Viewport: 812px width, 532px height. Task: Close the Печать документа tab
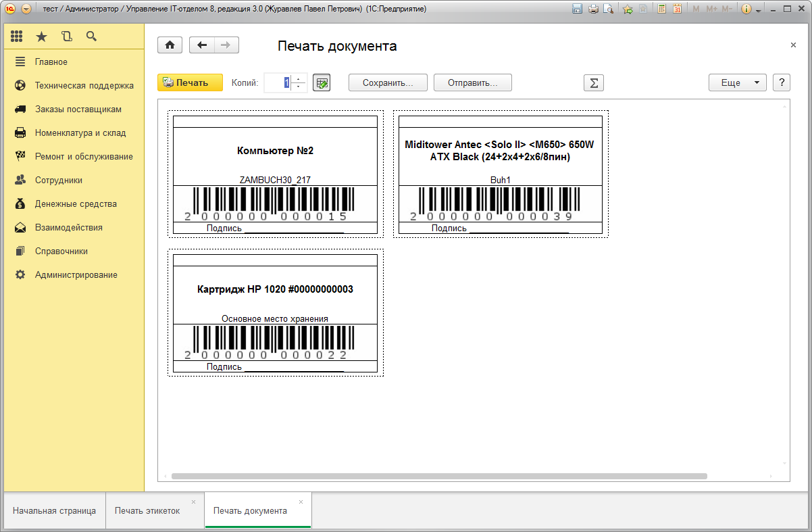(x=301, y=502)
